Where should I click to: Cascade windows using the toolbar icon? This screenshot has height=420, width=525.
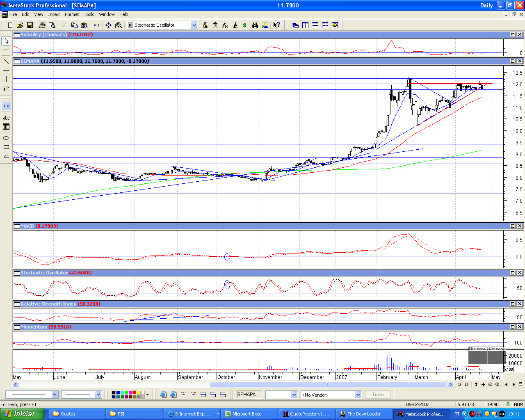tap(295, 25)
